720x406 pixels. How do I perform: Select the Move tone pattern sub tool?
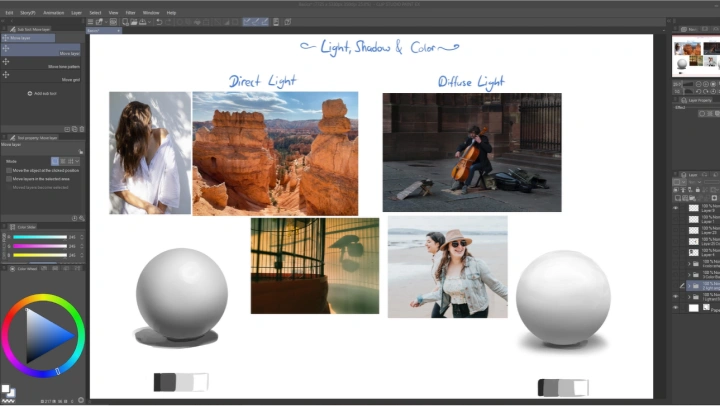pos(41,63)
